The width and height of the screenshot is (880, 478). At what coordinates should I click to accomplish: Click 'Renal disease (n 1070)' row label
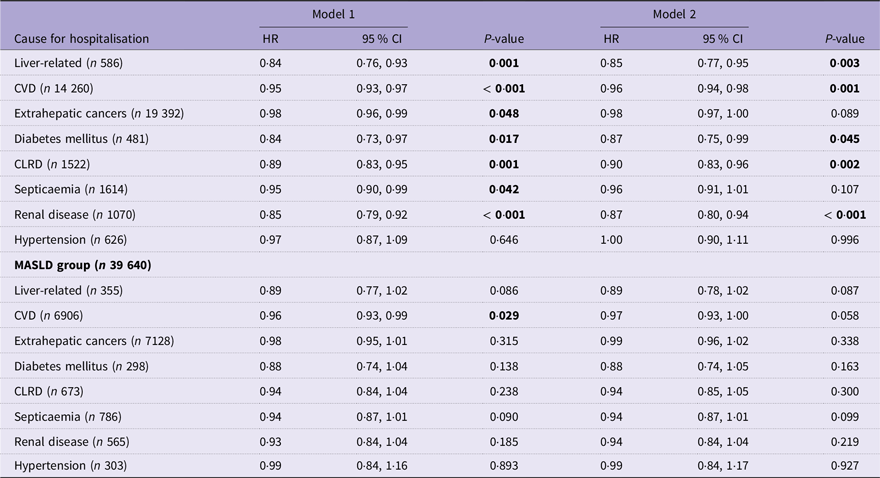75,214
